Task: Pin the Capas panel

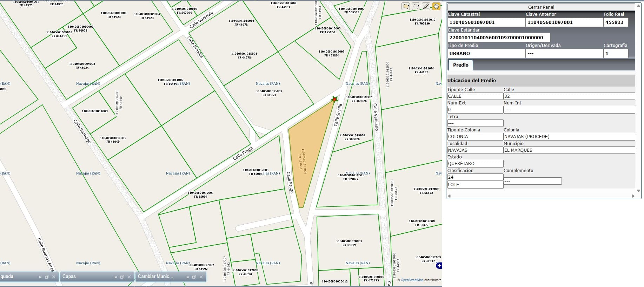Action: 115,277
